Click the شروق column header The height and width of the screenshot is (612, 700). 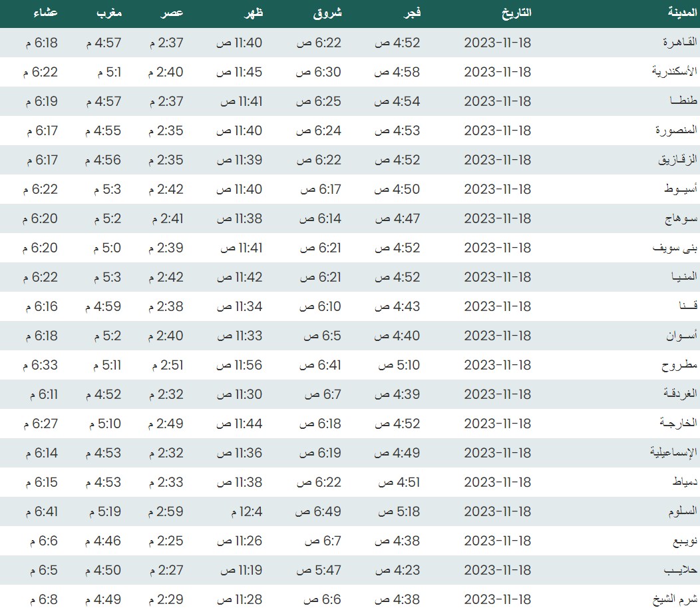point(327,13)
